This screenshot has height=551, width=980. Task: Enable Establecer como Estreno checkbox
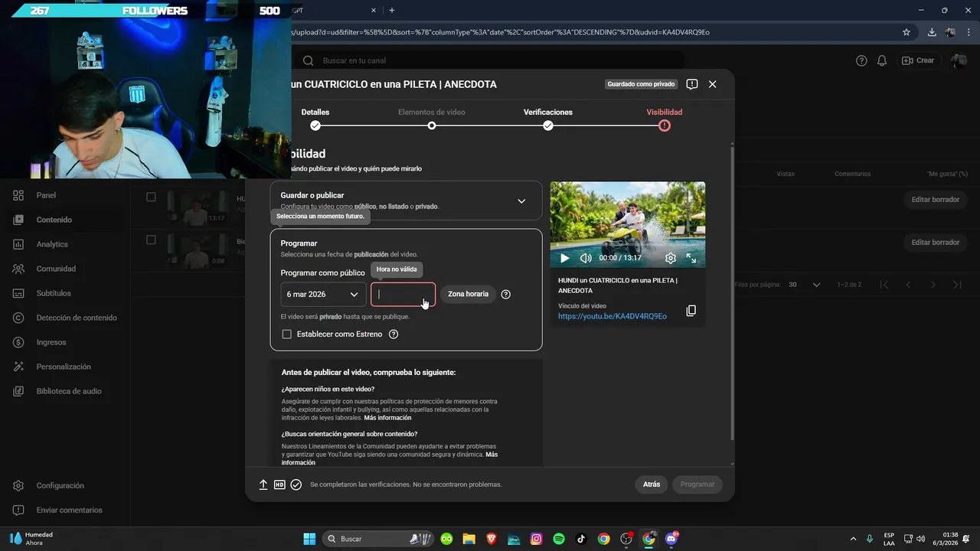pyautogui.click(x=287, y=334)
